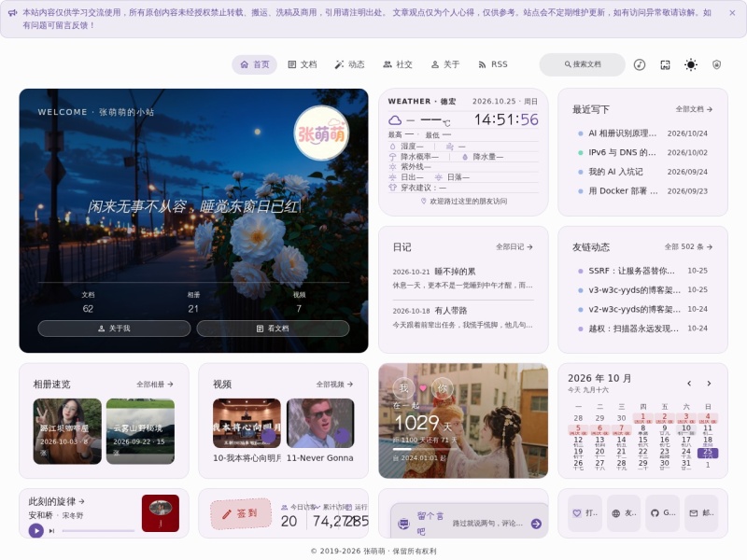The height and width of the screenshot is (560, 747).
Task: Open diary entry 睡不掉的累
Action: (x=462, y=278)
